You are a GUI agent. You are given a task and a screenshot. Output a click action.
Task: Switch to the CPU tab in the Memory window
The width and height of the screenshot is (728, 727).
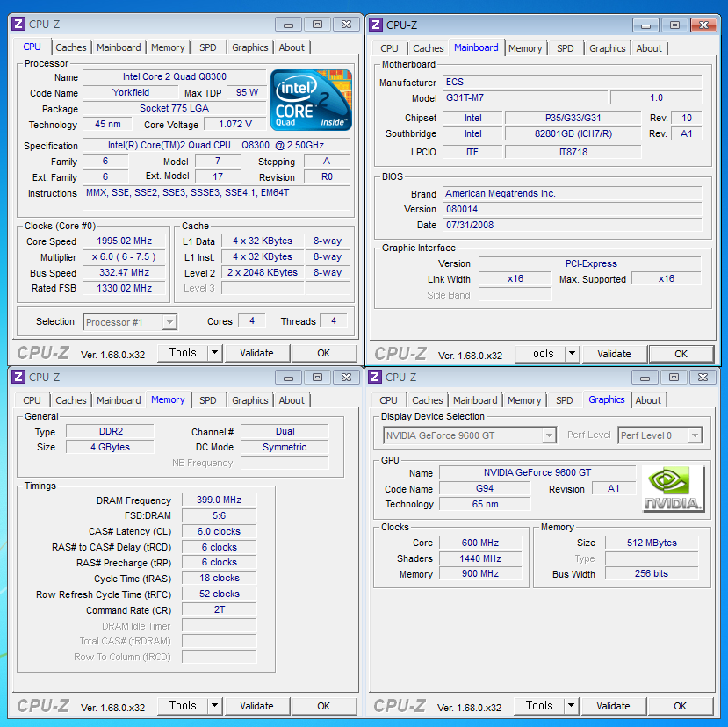pos(32,400)
